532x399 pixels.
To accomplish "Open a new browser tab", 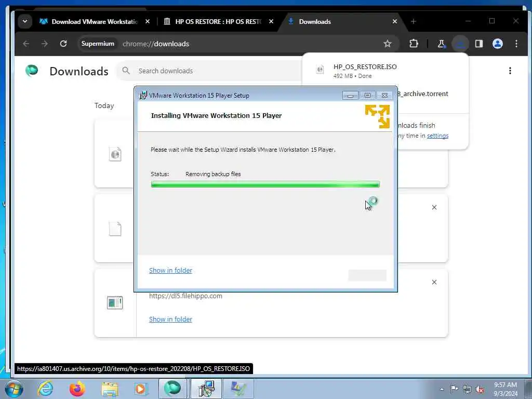I will pyautogui.click(x=413, y=21).
